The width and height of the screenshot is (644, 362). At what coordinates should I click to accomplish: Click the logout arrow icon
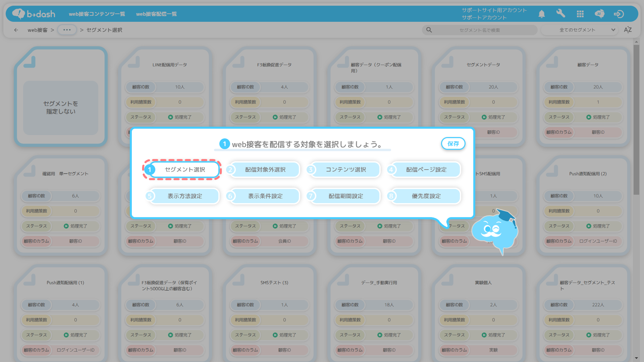pyautogui.click(x=619, y=14)
